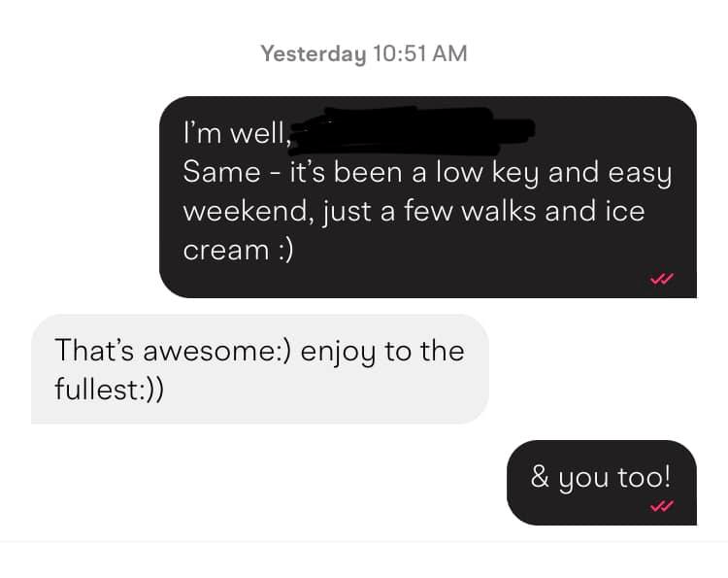Tap the pink double-check on "& you too!"
The height and width of the screenshot is (578, 728).
(662, 506)
